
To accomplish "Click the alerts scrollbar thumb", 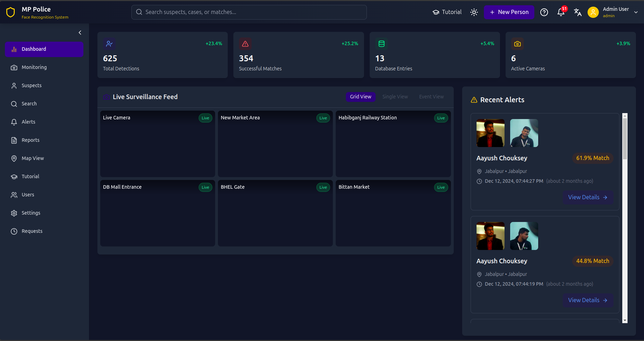I will 625,139.
